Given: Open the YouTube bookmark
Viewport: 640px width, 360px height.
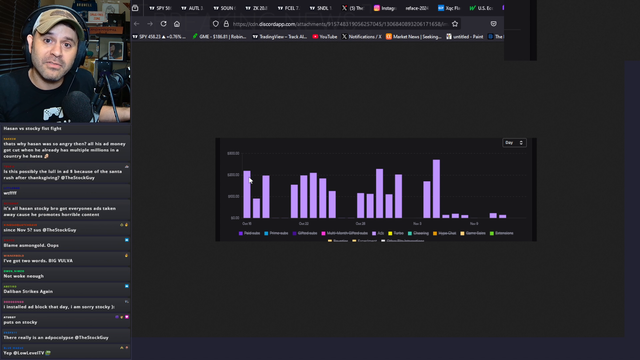Looking at the screenshot, I should click(x=325, y=37).
